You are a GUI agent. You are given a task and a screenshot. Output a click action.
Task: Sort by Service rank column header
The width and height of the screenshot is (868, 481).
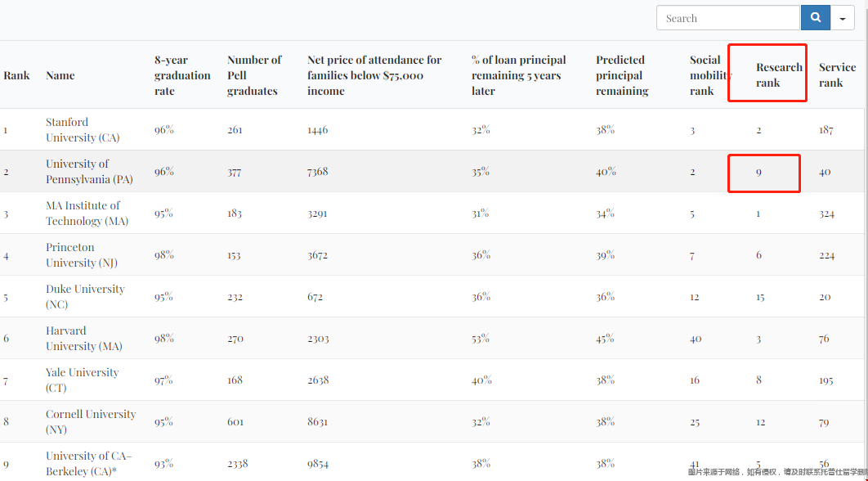tap(837, 75)
